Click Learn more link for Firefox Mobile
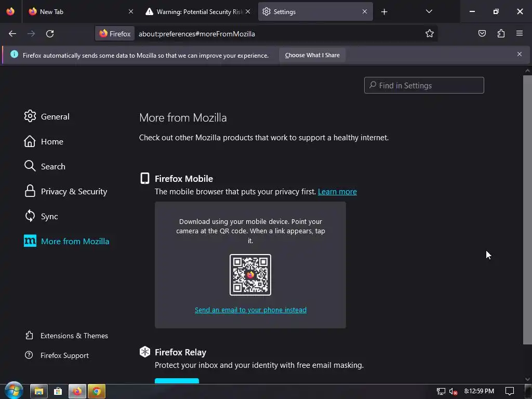The height and width of the screenshot is (399, 532). click(337, 192)
